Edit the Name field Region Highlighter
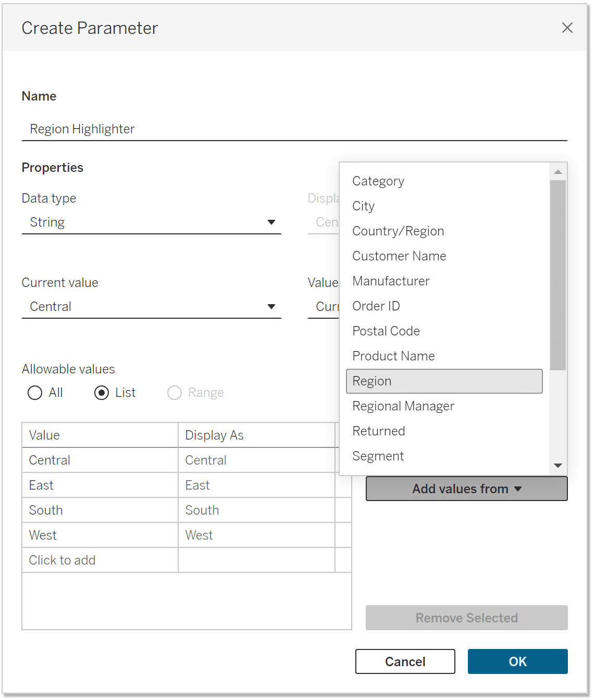Viewport: 595px width, 700px height. [x=294, y=129]
